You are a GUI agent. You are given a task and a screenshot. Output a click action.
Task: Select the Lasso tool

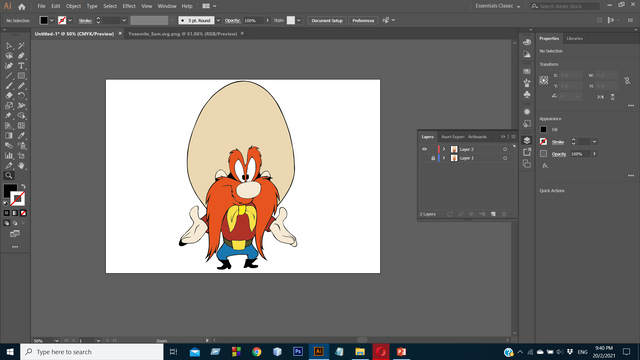[x=9, y=56]
